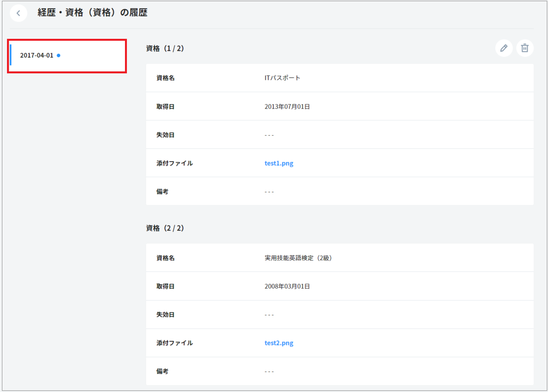Click the 2013年07月01日 acquisition date
The image size is (548, 392).
287,107
